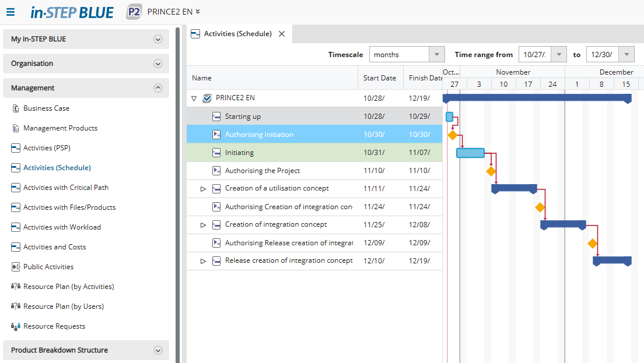Click Resource Plan (by Users) icon
644x363 pixels.
click(16, 306)
